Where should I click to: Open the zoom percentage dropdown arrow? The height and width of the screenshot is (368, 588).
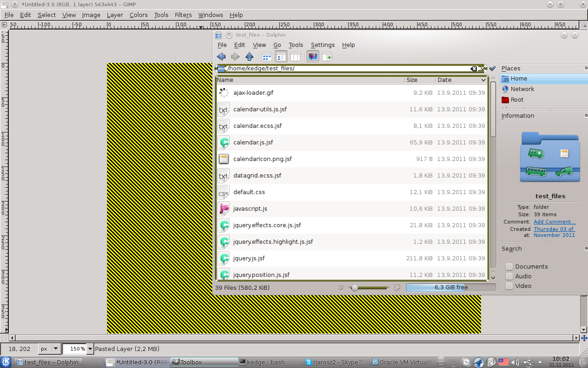point(90,349)
